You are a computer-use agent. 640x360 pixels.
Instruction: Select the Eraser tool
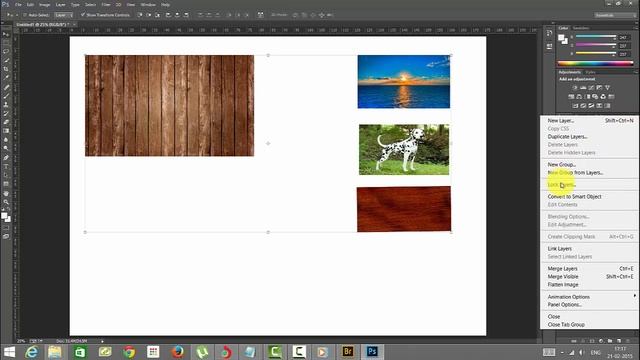6,122
